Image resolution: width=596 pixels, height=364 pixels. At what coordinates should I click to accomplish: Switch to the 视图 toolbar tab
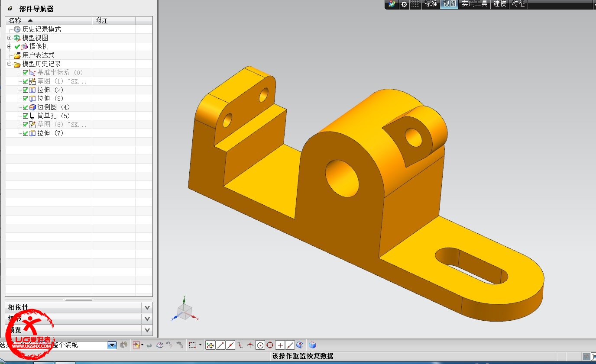450,4
